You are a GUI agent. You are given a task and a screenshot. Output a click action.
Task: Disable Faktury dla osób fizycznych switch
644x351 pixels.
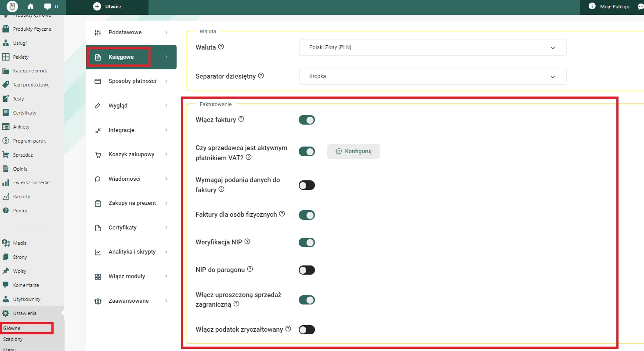point(307,215)
